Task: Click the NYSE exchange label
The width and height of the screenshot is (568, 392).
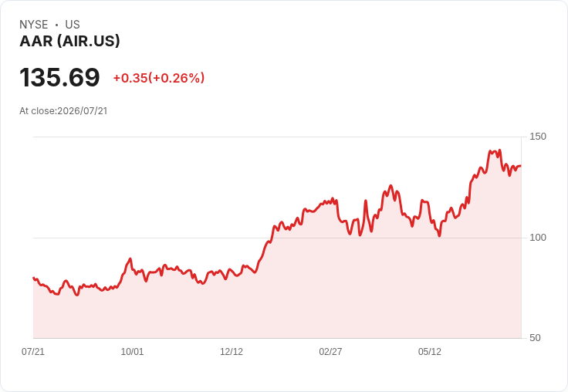Action: 34,25
